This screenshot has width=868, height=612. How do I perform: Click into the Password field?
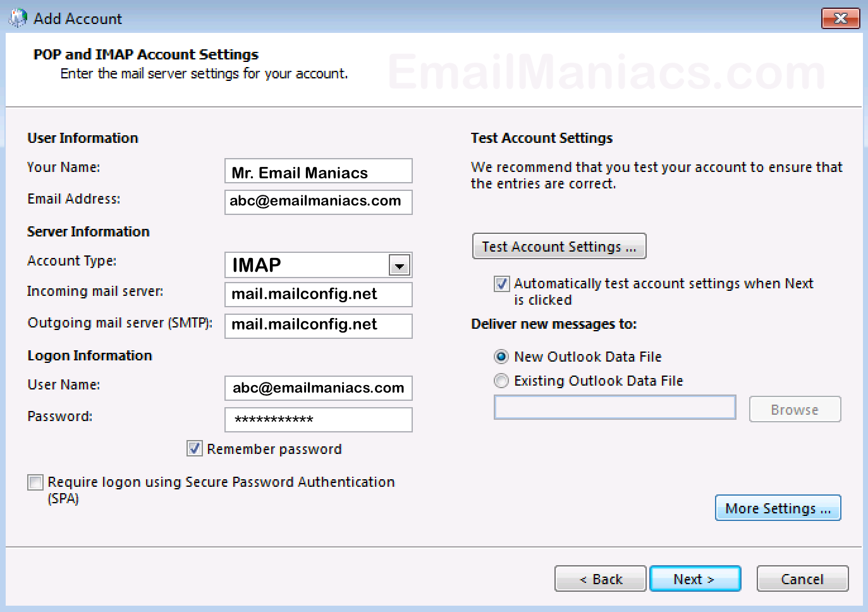(x=318, y=420)
